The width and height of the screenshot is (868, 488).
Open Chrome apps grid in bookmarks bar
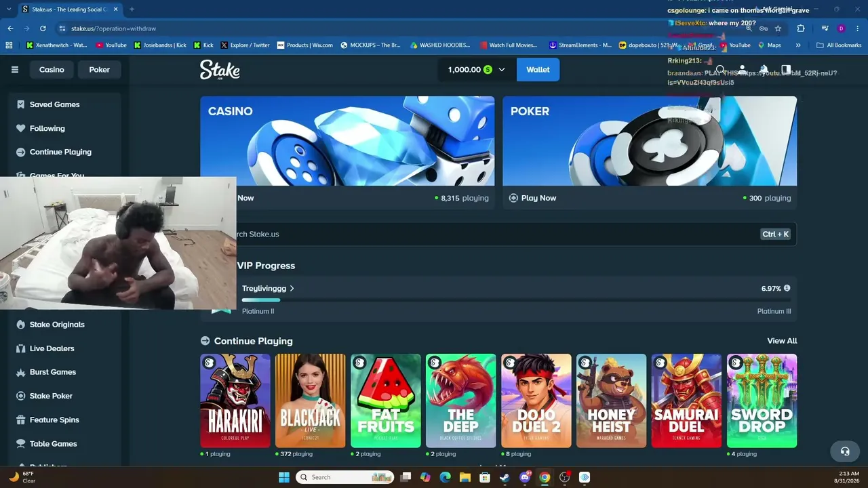[x=9, y=45]
